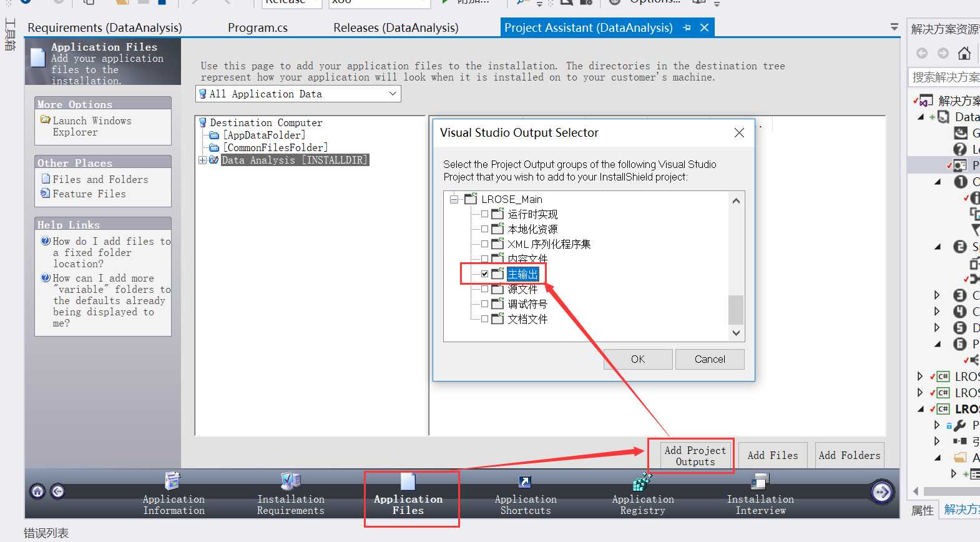This screenshot has height=542, width=980.
Task: Open 错误列表 panel tab
Action: click(46, 533)
